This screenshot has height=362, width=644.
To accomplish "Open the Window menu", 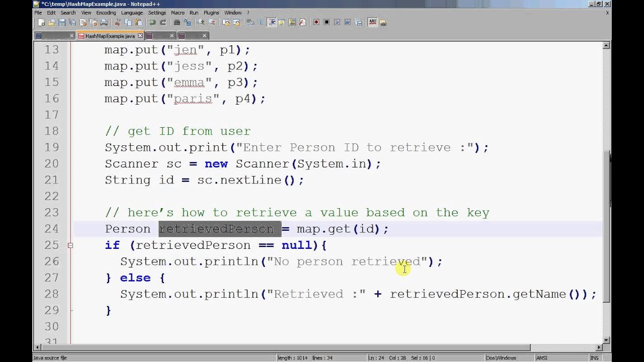I will [233, 13].
